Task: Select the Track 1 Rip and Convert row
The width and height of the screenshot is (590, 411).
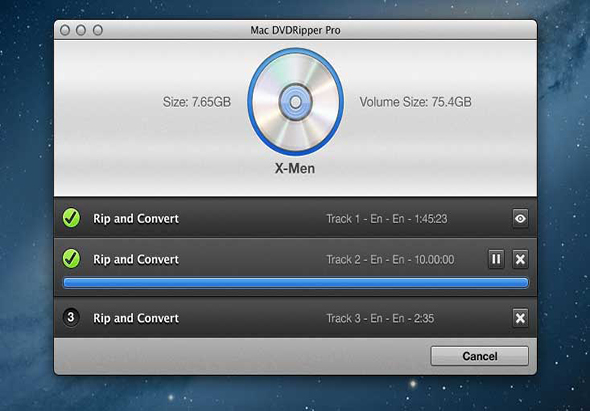Action: point(295,218)
